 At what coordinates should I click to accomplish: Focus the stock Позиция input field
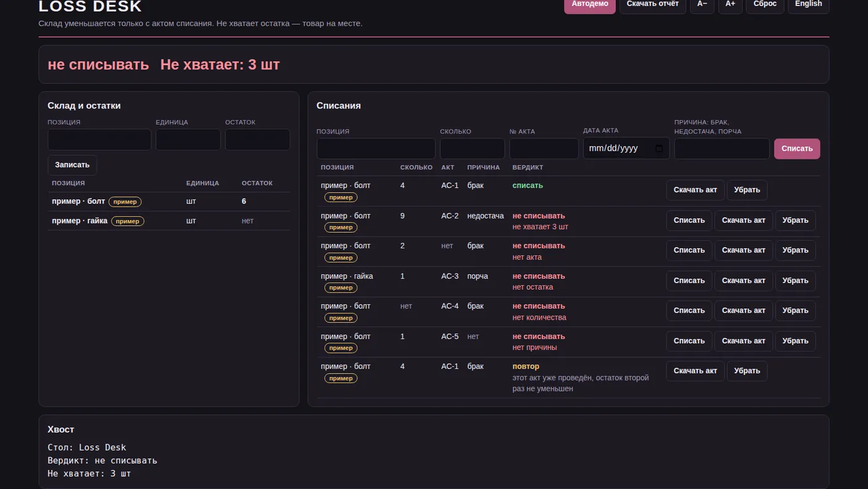pos(99,140)
